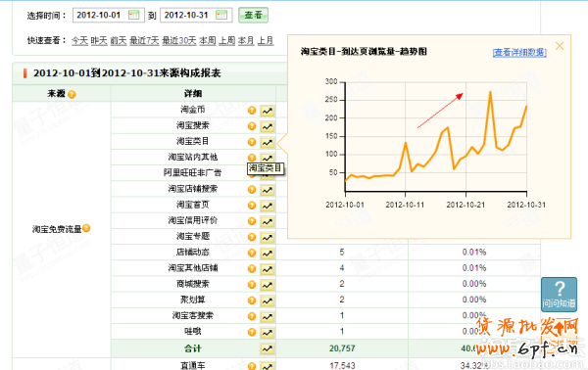
Task: Open trend chart for 淘宝信用评价 row
Action: [268, 221]
